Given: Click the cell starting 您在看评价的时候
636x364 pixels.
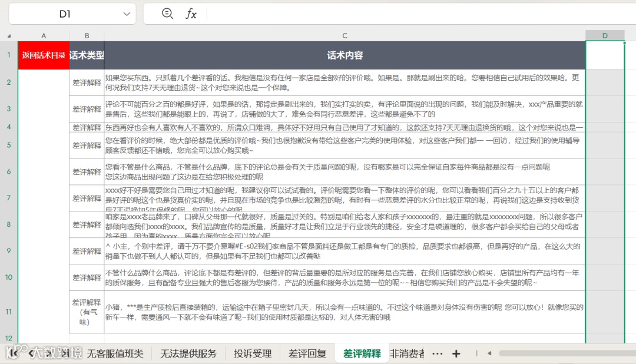Looking at the screenshot, I should 344,145.
